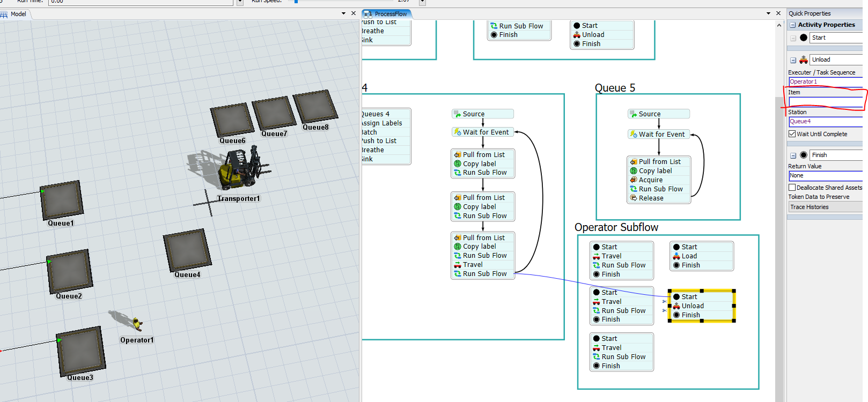Click the Queue4 object in the model
868x402 pixels.
pos(187,251)
